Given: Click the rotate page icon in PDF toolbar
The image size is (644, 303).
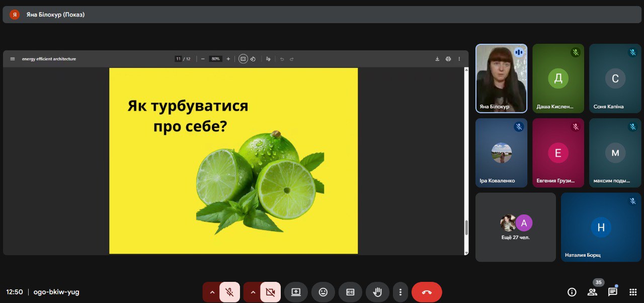Looking at the screenshot, I should tap(253, 59).
